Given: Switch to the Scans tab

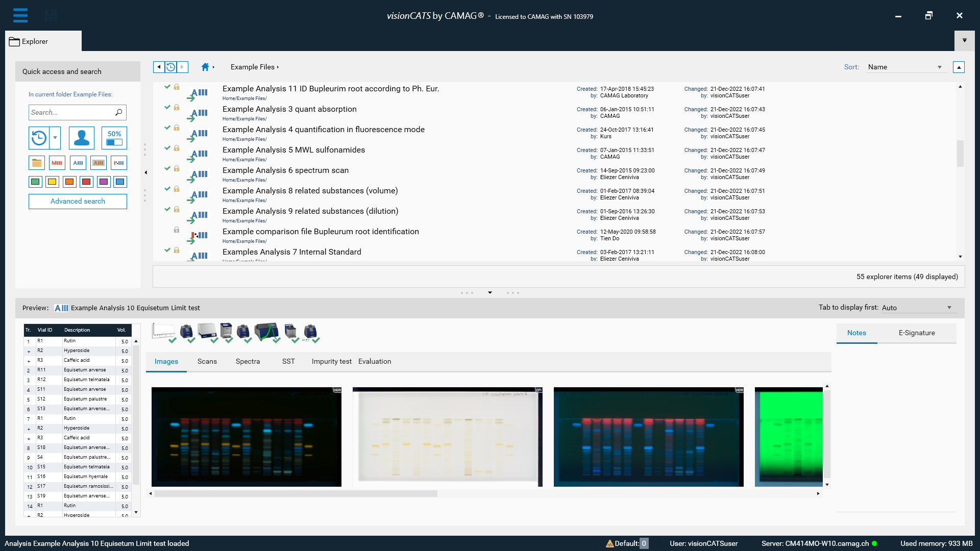Looking at the screenshot, I should (207, 361).
